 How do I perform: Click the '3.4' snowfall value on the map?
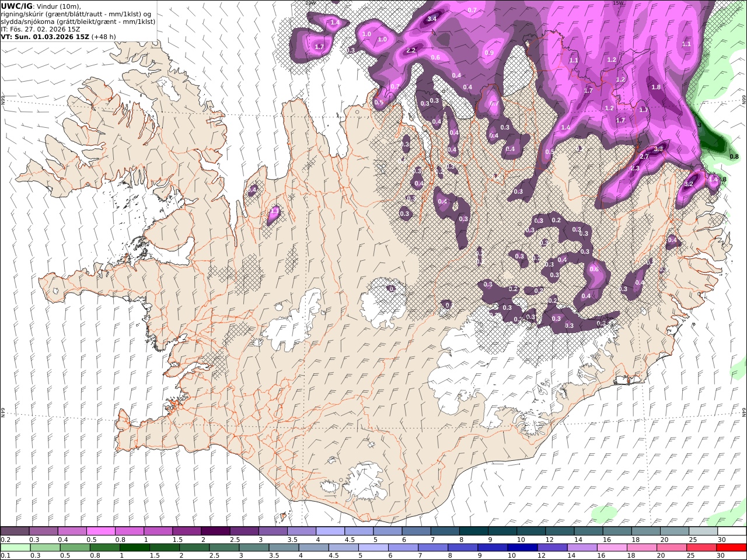(x=432, y=19)
